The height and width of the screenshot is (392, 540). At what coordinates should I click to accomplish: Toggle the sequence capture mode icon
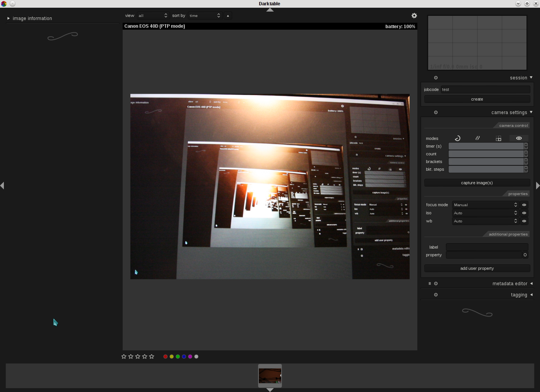pyautogui.click(x=478, y=138)
